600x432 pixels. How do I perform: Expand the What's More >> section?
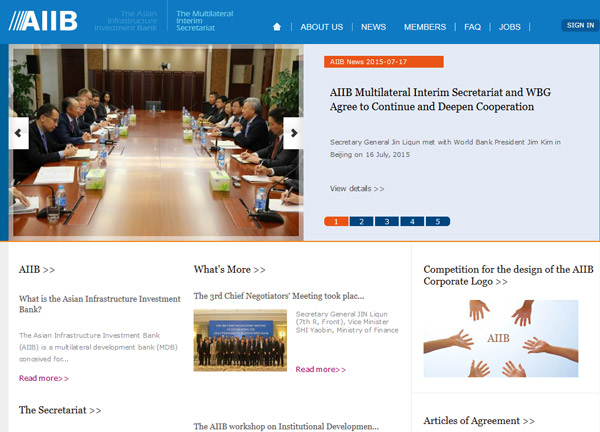coord(229,269)
